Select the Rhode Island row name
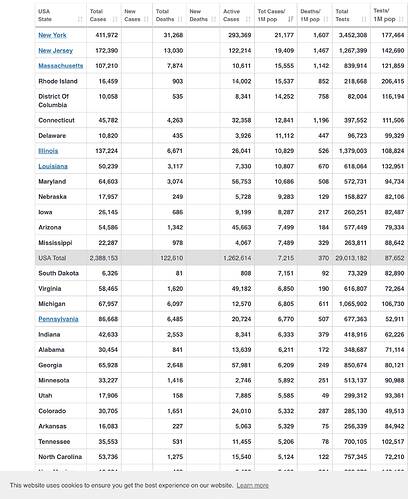Viewport: 408px width, 499px height. [58, 81]
